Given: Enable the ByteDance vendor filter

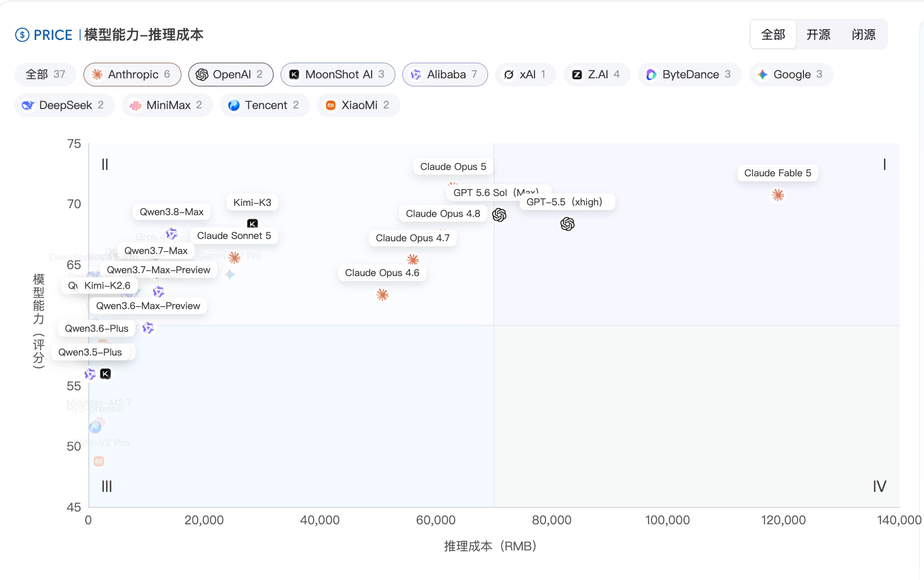Looking at the screenshot, I should pos(690,74).
